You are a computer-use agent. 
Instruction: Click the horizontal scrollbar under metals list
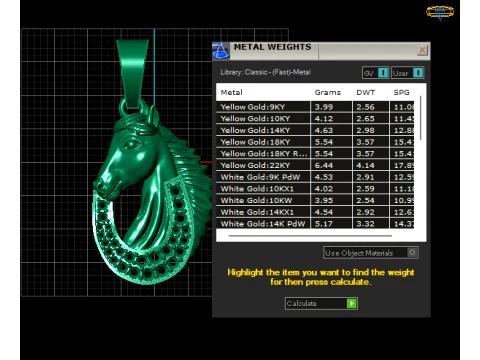[310, 236]
